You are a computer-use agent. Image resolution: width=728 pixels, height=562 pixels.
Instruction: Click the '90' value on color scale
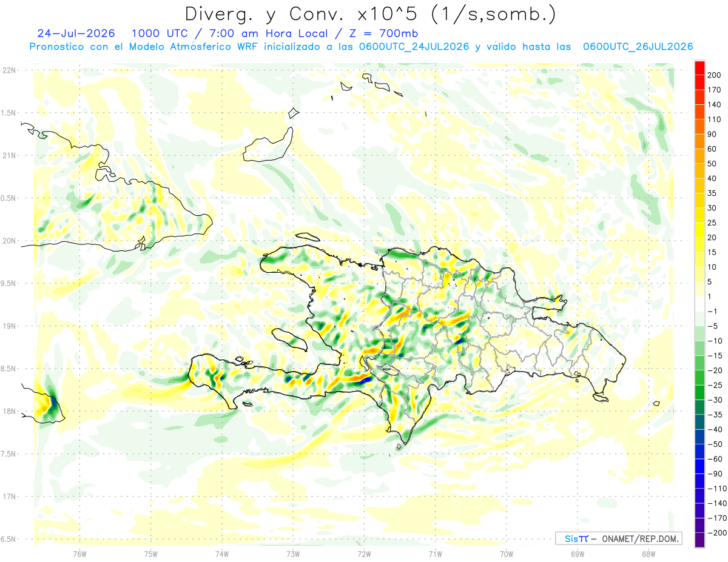712,134
